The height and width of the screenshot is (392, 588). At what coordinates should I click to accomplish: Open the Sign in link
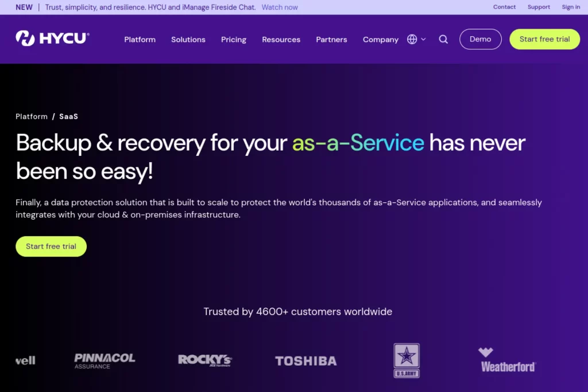pyautogui.click(x=571, y=7)
